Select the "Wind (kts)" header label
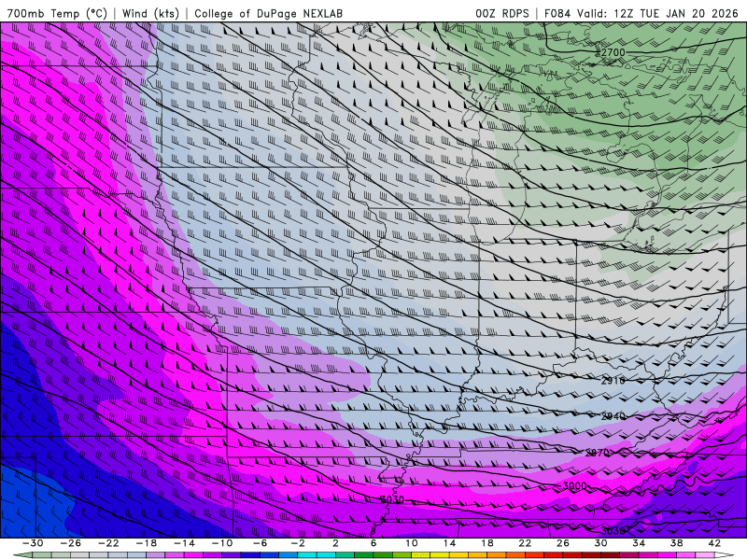 [x=150, y=13]
